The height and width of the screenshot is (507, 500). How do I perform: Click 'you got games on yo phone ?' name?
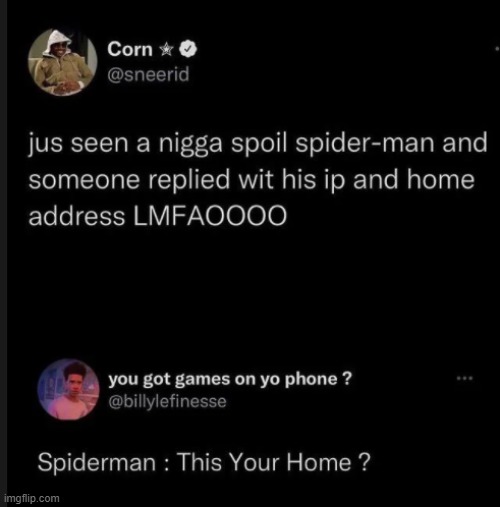click(x=230, y=379)
